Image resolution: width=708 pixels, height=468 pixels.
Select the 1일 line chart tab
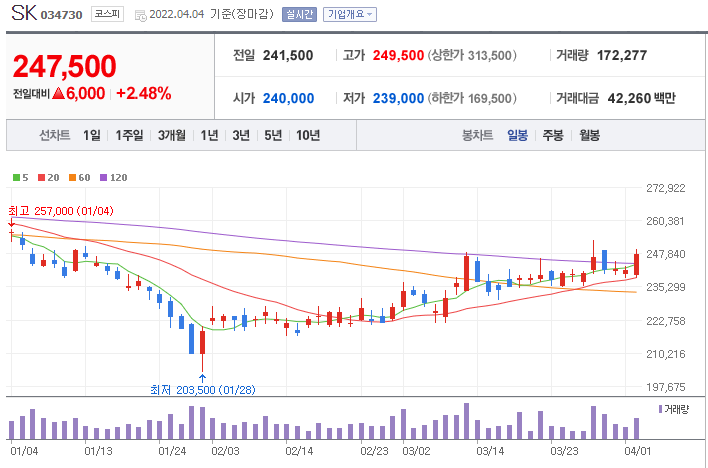(92, 135)
